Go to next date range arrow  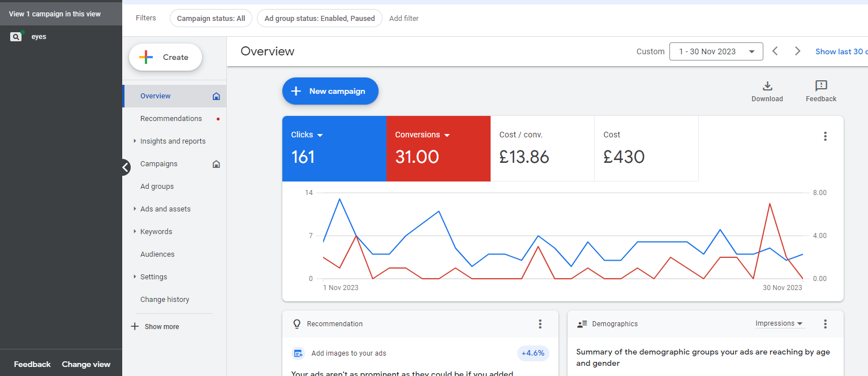click(x=797, y=51)
